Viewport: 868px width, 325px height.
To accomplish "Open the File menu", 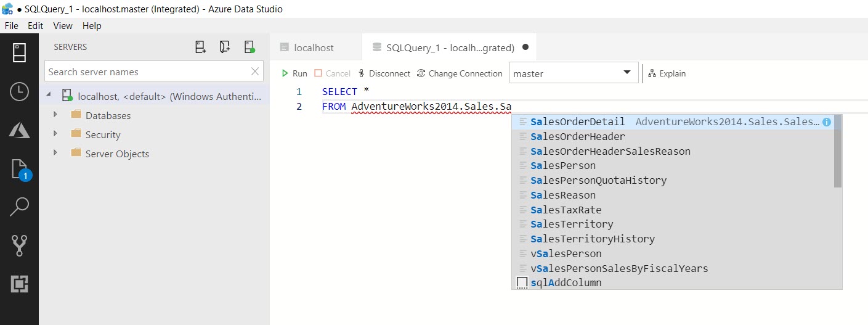I will [x=11, y=26].
